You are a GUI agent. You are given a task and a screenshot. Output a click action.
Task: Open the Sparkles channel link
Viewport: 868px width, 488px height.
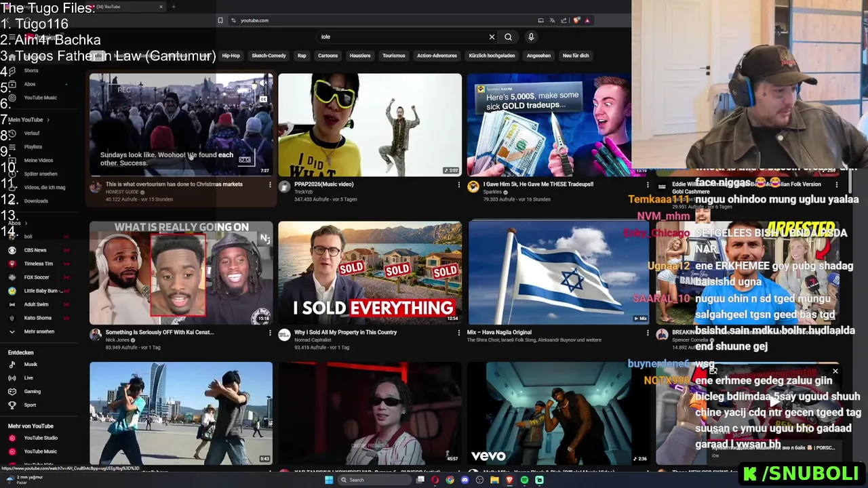(492, 192)
